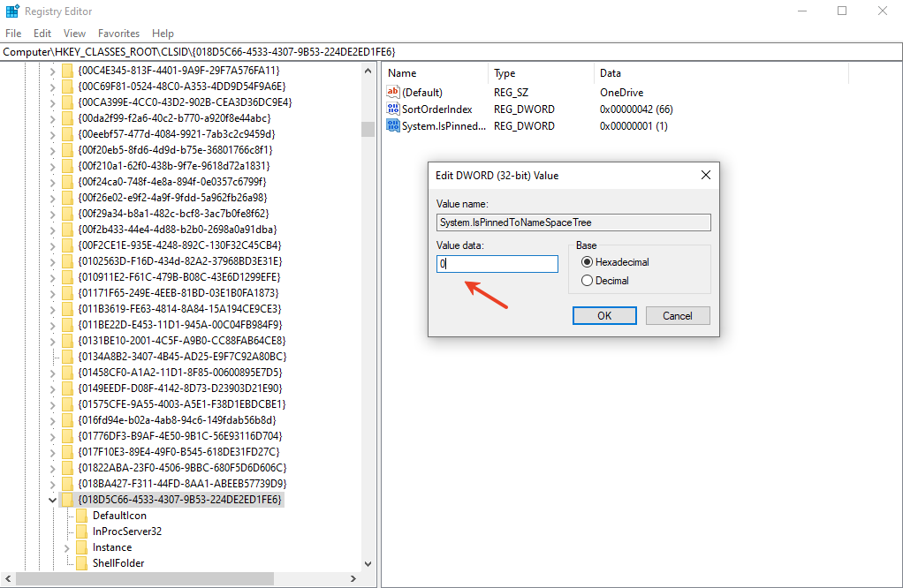The width and height of the screenshot is (903, 588).
Task: Click the Registry Editor icon in the title bar
Action: pos(12,11)
